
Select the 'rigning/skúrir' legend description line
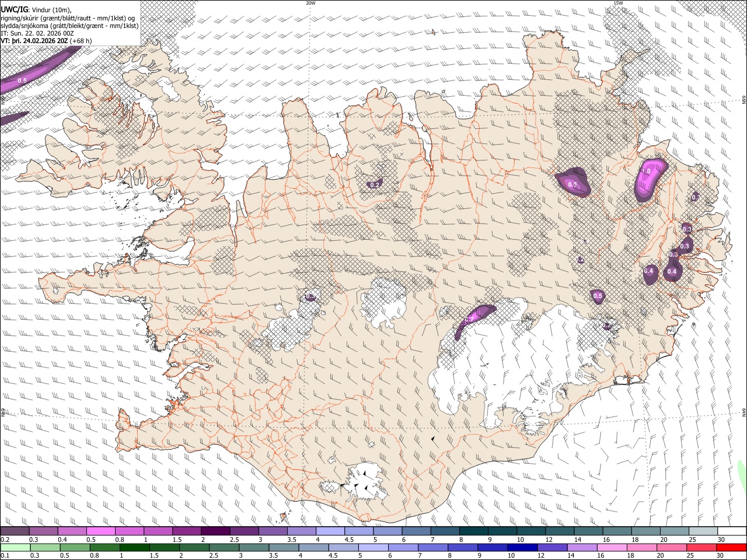coord(69,18)
